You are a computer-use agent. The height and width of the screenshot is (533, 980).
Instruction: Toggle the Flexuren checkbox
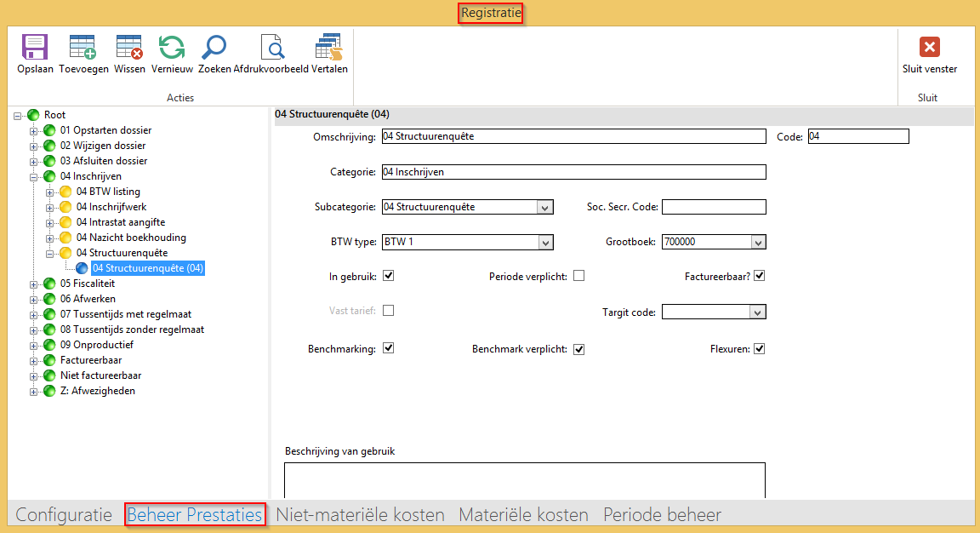coord(760,349)
